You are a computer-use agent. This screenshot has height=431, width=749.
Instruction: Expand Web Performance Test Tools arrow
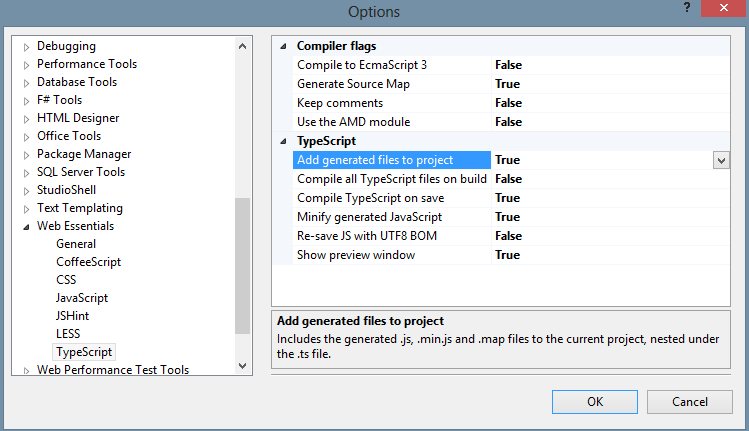coord(26,371)
